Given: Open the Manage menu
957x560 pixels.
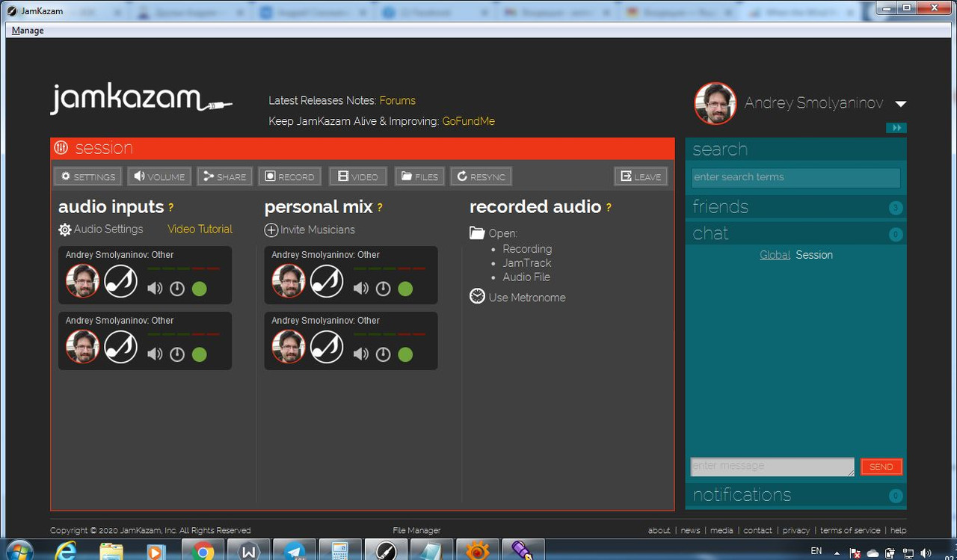Looking at the screenshot, I should pyautogui.click(x=28, y=31).
